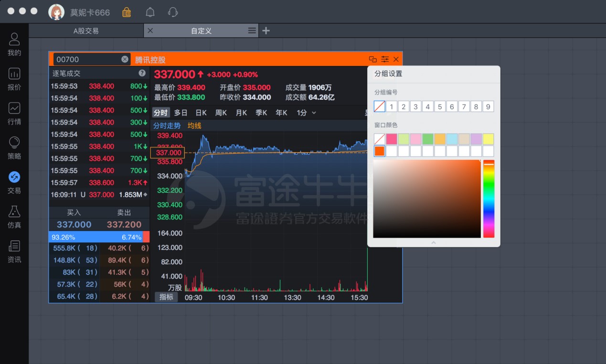Click the lock icon beside username
The image size is (606, 364).
[x=127, y=12]
